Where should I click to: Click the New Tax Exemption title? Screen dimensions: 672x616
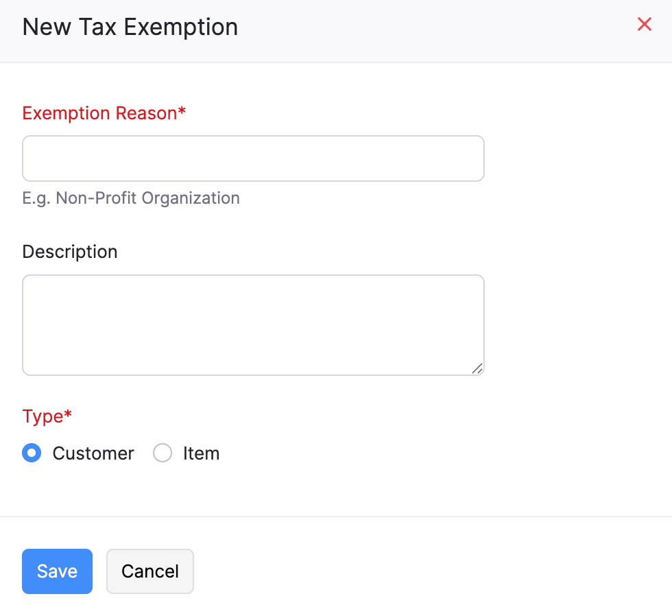tap(130, 27)
